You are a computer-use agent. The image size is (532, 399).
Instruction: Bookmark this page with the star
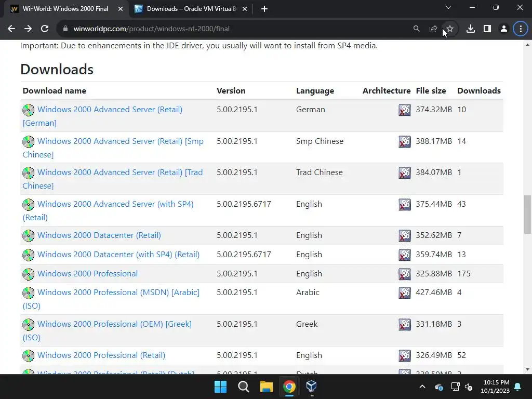pyautogui.click(x=450, y=29)
